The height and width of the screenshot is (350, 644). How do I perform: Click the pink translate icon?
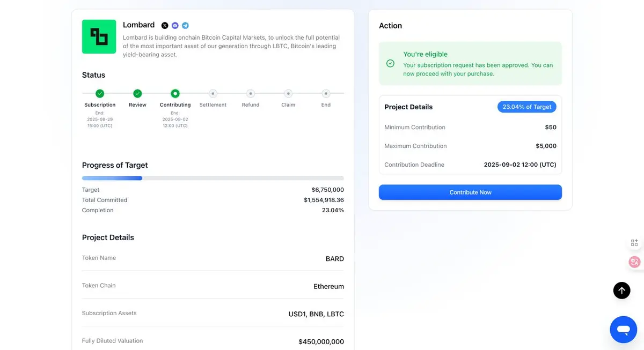click(x=634, y=262)
